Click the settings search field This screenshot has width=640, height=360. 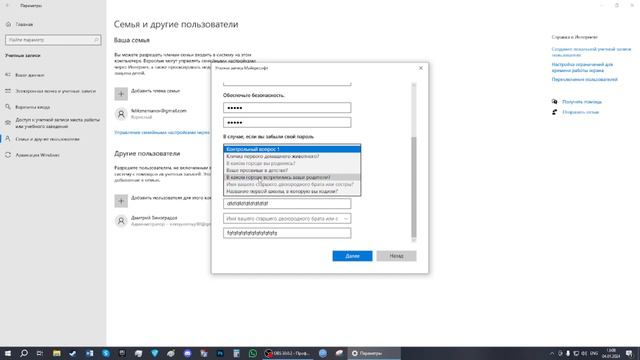click(x=53, y=40)
